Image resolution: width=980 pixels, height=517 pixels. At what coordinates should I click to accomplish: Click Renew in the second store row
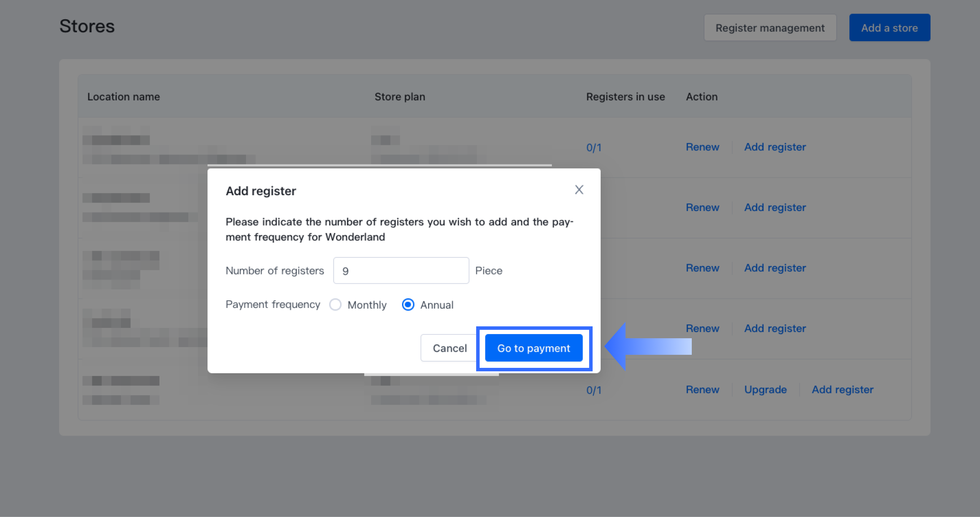(x=702, y=207)
